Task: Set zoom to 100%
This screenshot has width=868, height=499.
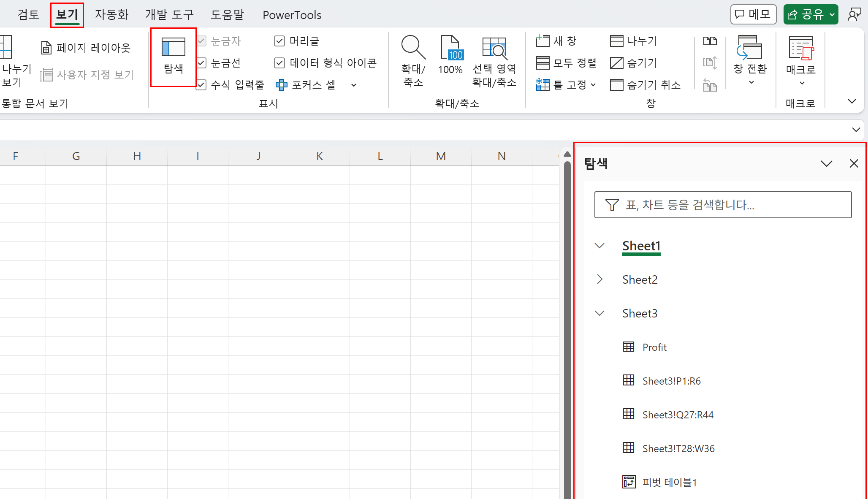Action: [x=450, y=55]
